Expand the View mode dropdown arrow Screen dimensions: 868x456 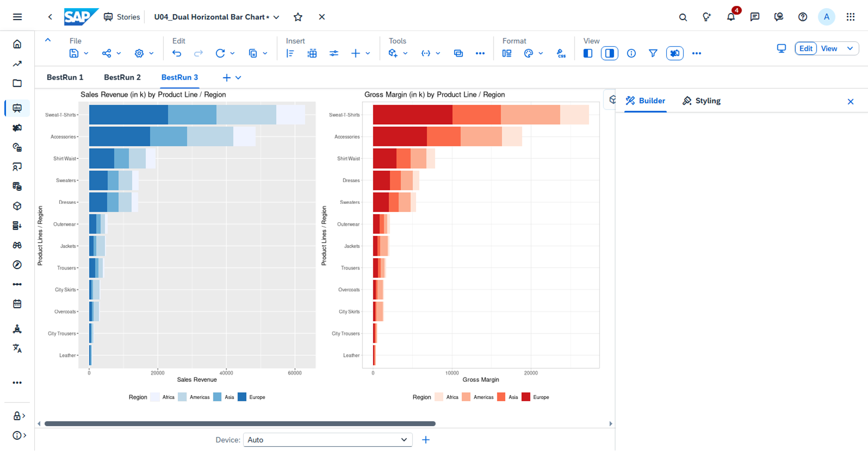[x=850, y=48]
